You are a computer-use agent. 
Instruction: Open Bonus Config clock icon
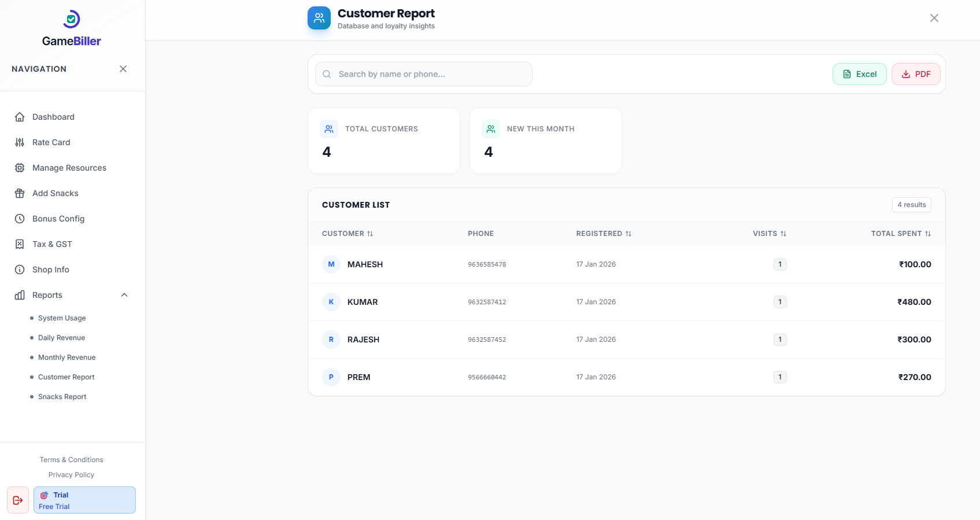(x=20, y=219)
